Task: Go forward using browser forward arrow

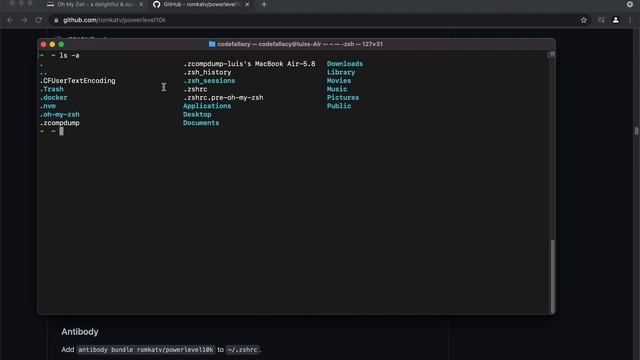Action: point(24,20)
